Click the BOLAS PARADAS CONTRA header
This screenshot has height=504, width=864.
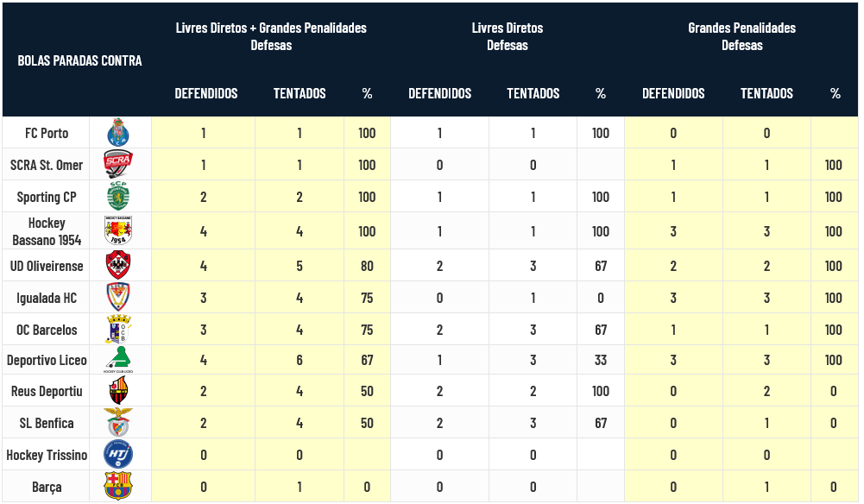pos(79,60)
